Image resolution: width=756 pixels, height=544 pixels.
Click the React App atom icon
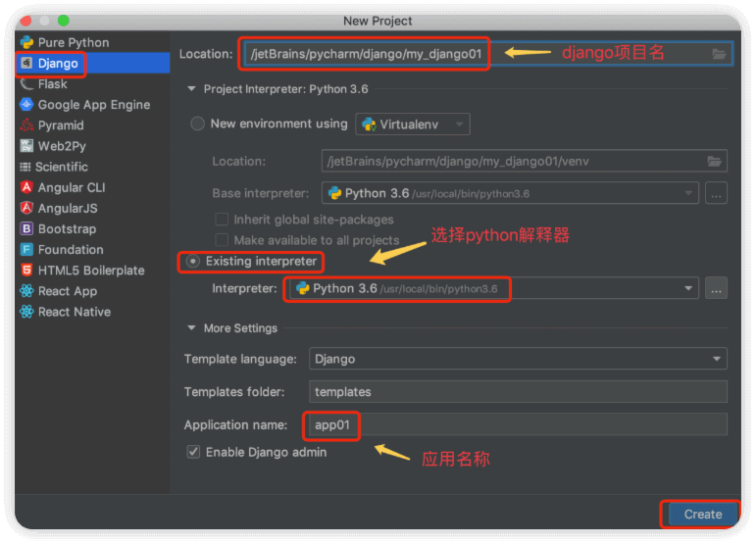pos(27,291)
